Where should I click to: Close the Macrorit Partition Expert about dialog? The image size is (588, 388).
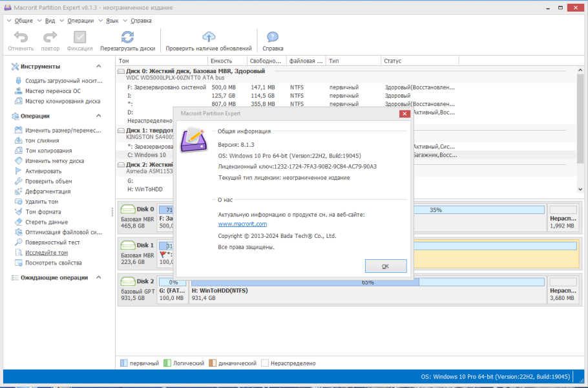coord(404,114)
